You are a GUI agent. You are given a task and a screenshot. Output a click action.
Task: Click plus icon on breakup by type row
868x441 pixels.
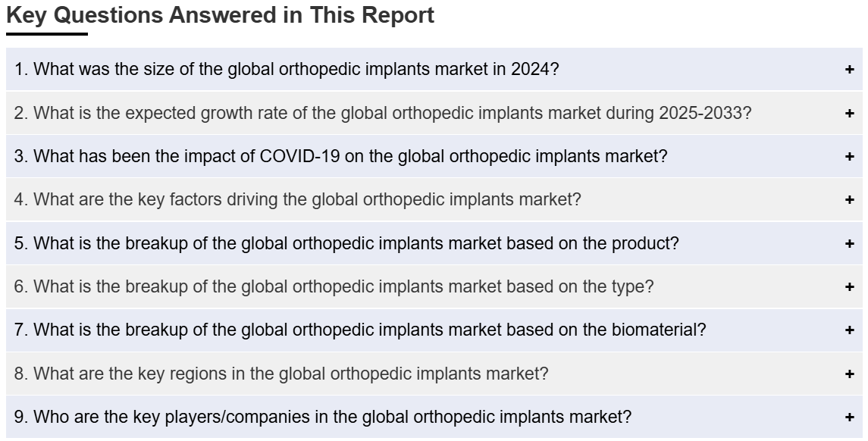[x=849, y=287]
